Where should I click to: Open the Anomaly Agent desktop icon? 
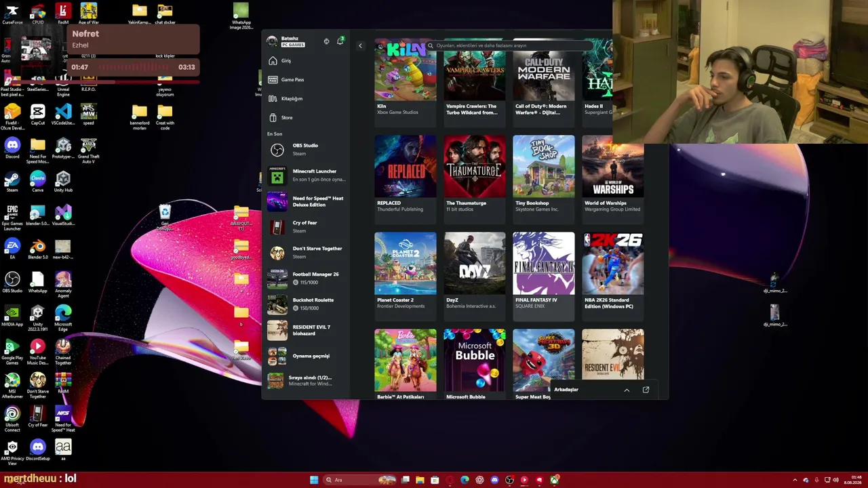63,284
